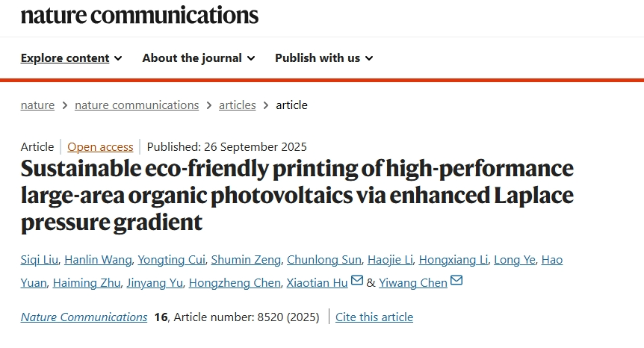Viewport: 644px width, 348px height.
Task: Click the nature communications logo
Action: 140,14
